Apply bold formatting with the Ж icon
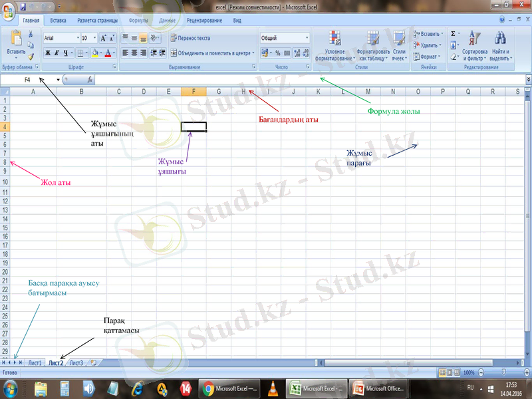This screenshot has height=399, width=532. (x=47, y=52)
